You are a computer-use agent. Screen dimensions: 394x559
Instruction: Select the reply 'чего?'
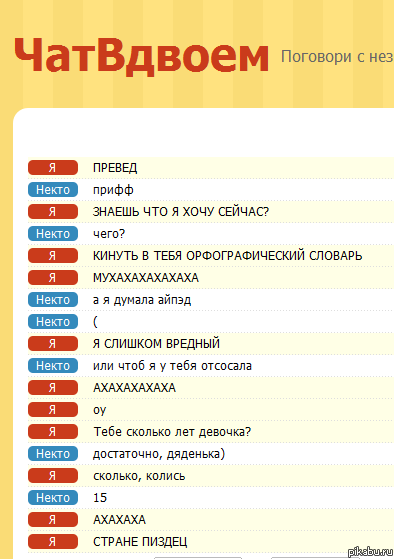pyautogui.click(x=109, y=234)
